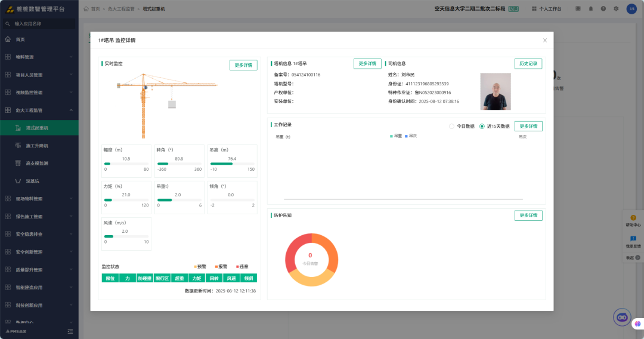The image size is (644, 339).
Task: Click 更多详情 in 防护告知 panel
Action: (528, 215)
